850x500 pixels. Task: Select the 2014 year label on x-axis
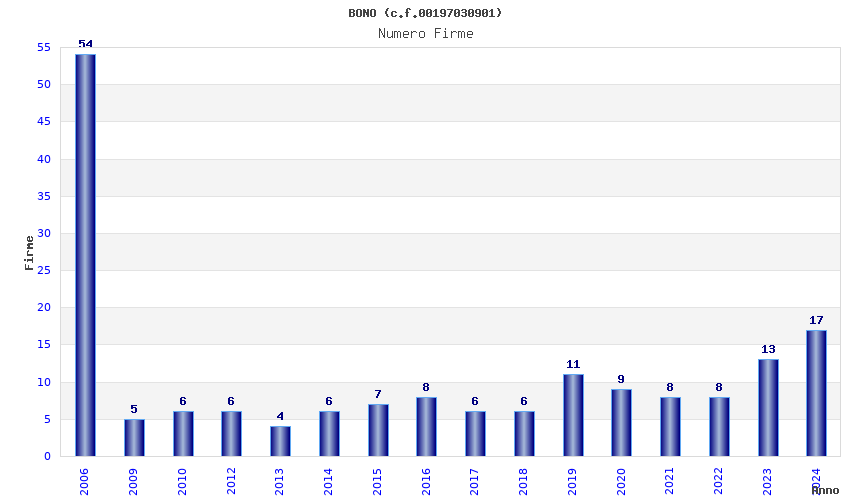[328, 482]
